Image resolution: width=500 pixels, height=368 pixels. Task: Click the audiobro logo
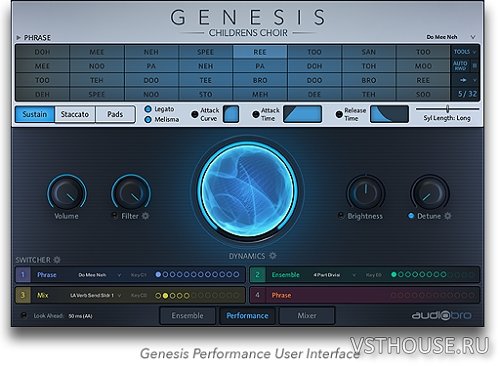tap(442, 315)
